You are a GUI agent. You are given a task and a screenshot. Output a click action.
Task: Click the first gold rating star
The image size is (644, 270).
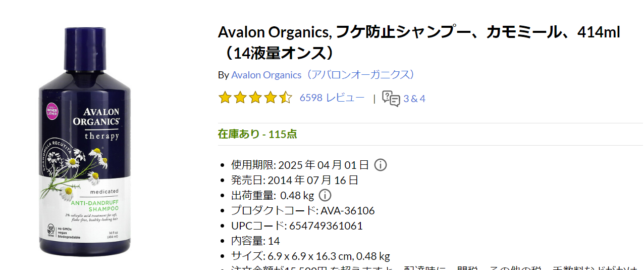225,98
